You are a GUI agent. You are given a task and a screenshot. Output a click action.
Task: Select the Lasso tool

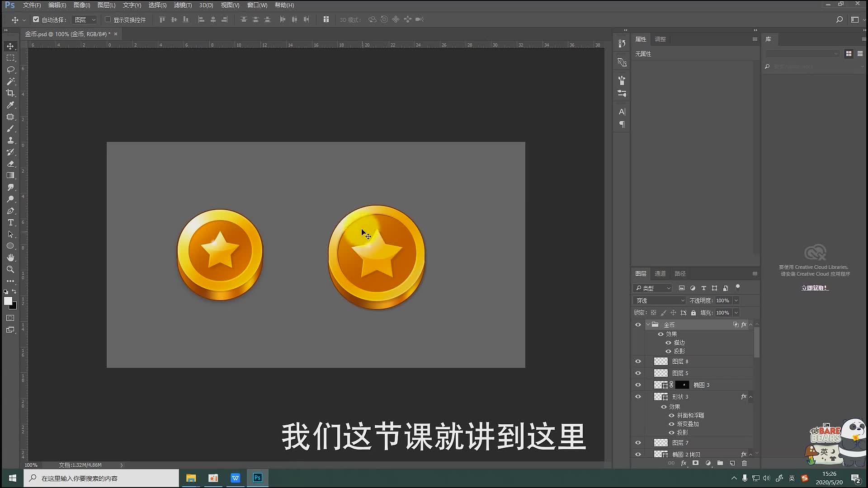[x=10, y=70]
